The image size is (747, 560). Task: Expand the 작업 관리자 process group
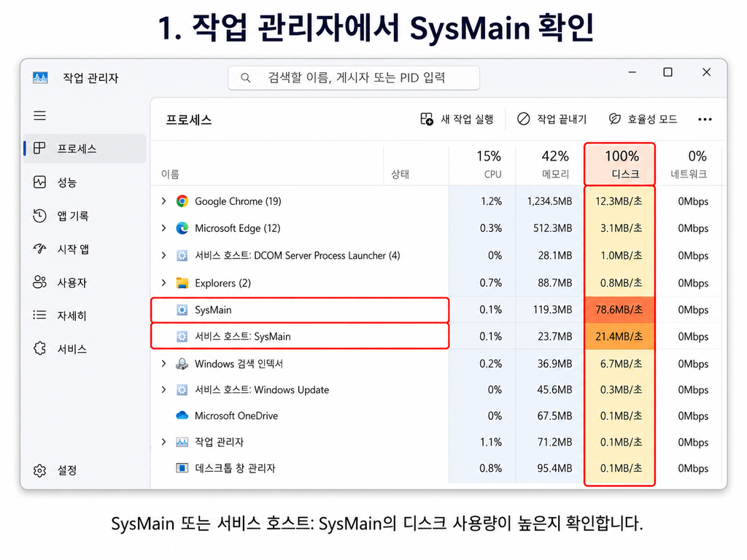pos(164,442)
